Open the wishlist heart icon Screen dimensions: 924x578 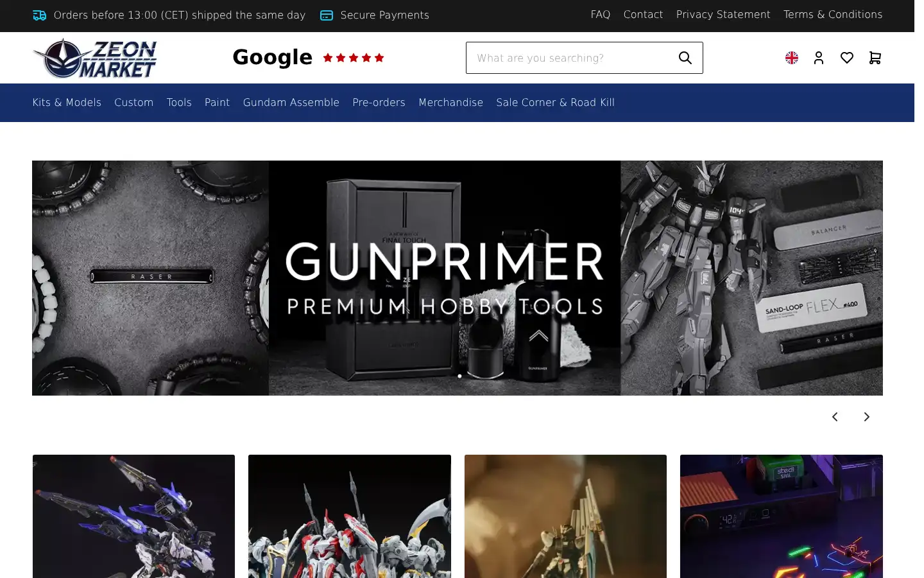847,58
